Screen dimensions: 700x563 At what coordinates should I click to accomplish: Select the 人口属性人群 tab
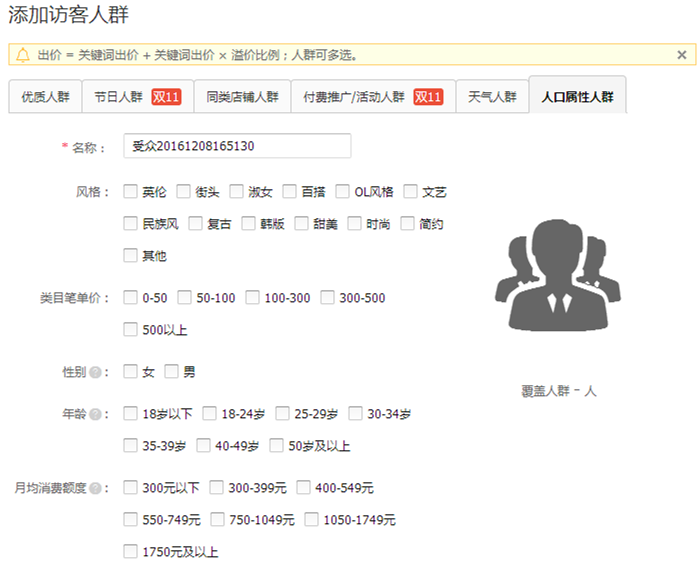point(577,97)
